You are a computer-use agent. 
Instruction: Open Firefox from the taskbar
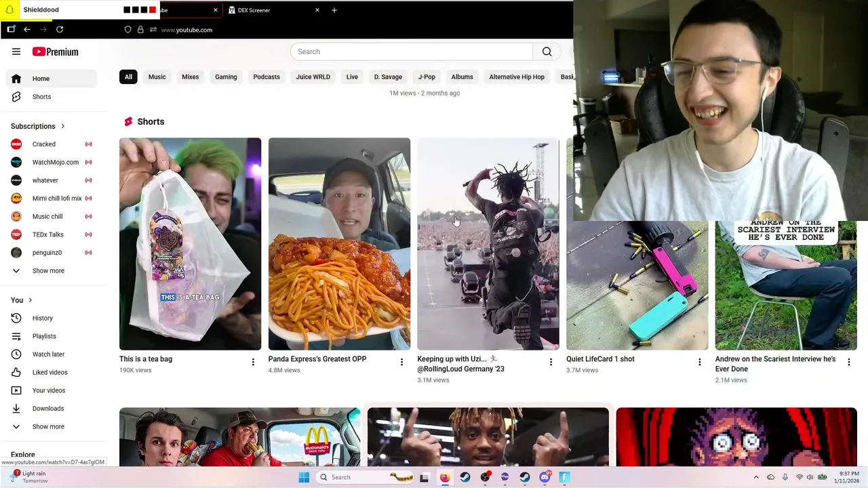coord(445,477)
